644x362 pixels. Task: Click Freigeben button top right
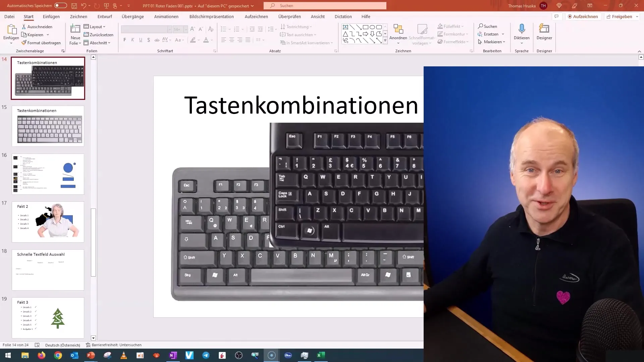[622, 16]
